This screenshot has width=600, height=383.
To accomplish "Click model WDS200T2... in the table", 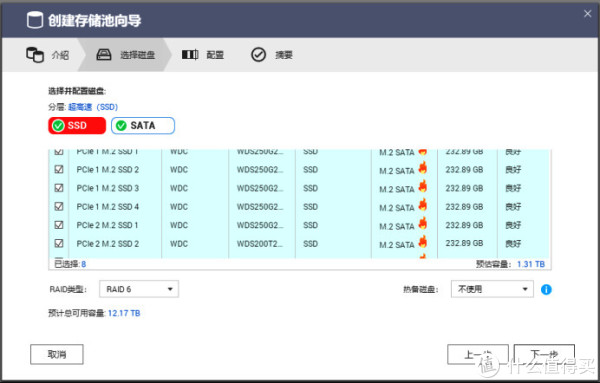I will click(x=260, y=244).
